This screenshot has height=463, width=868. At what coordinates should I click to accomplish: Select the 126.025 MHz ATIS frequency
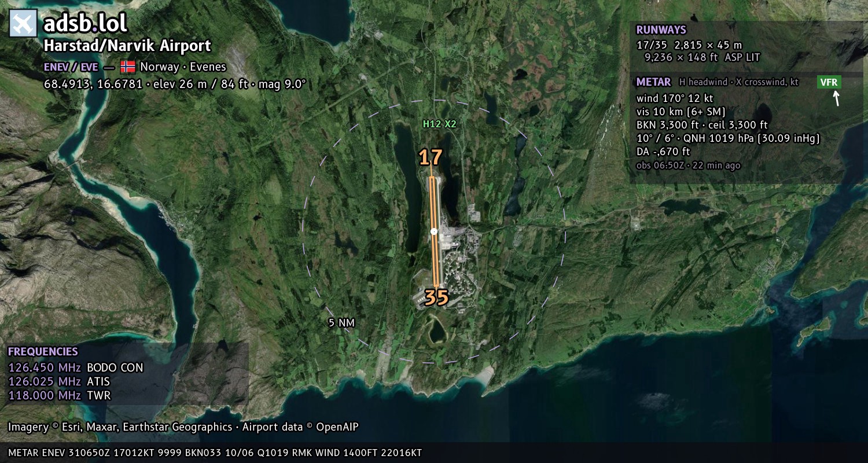59,381
